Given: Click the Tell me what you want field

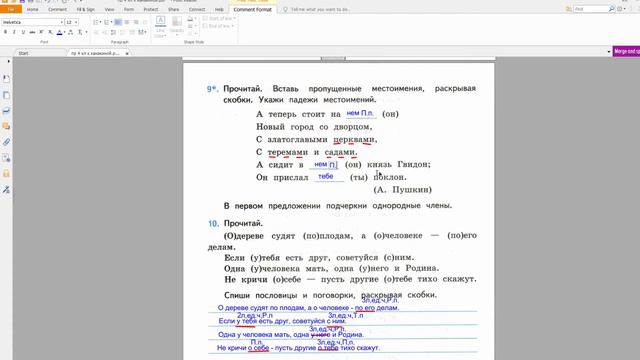Looking at the screenshot, I should click(x=320, y=9).
